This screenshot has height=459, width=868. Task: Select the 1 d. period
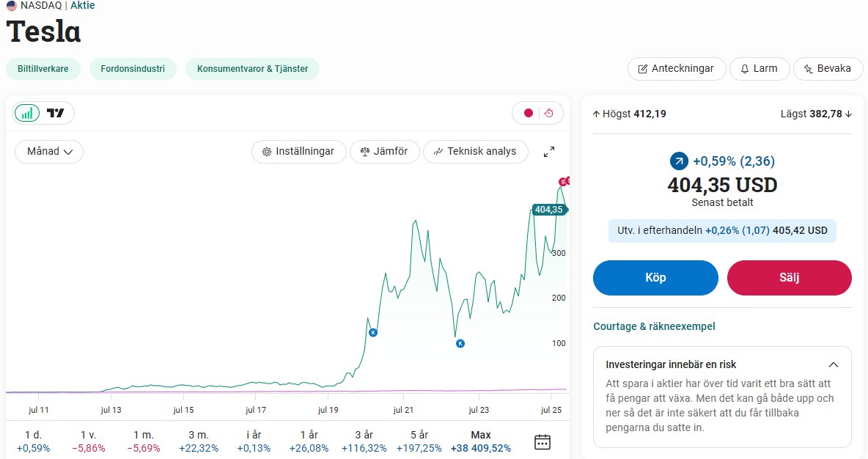point(33,441)
